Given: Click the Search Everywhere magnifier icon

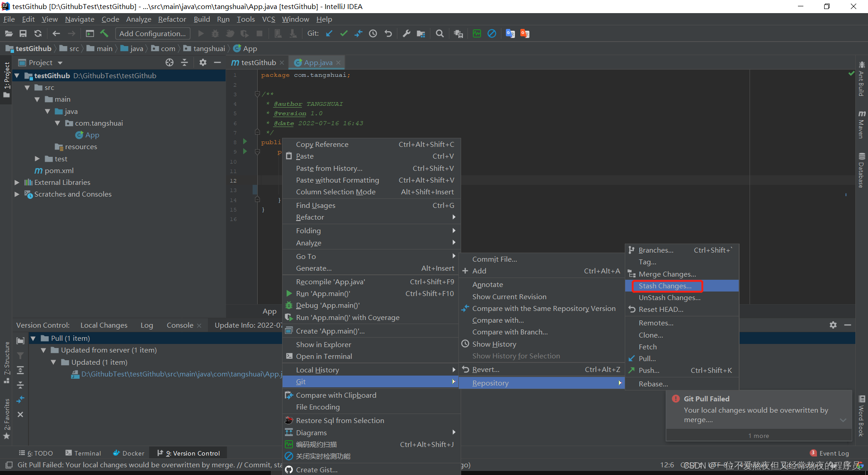Looking at the screenshot, I should (439, 33).
